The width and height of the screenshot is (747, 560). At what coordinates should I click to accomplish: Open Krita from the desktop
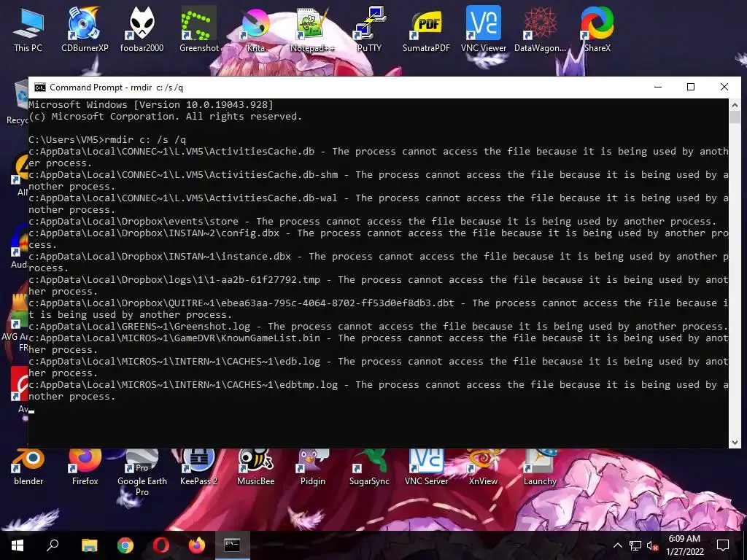(256, 29)
